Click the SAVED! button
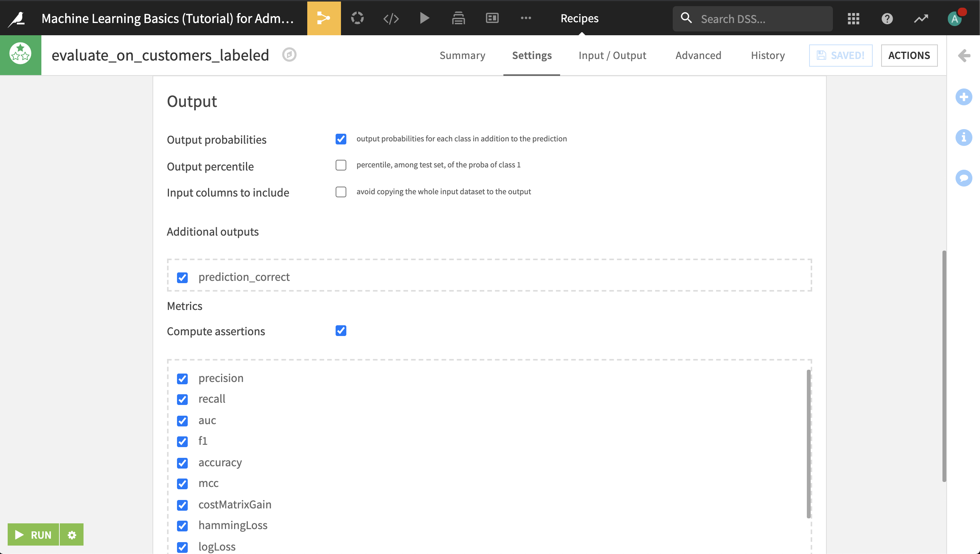The width and height of the screenshot is (980, 554). pyautogui.click(x=841, y=55)
